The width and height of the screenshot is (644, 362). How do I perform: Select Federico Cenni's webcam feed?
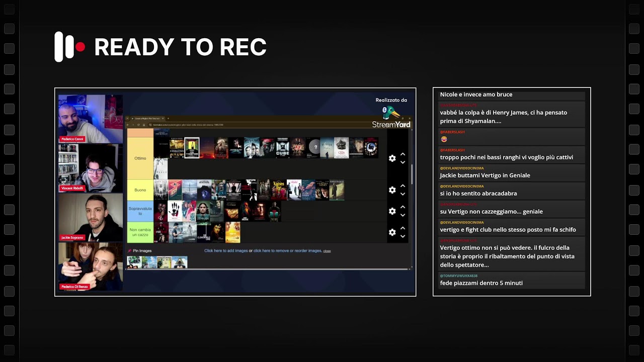[91, 119]
